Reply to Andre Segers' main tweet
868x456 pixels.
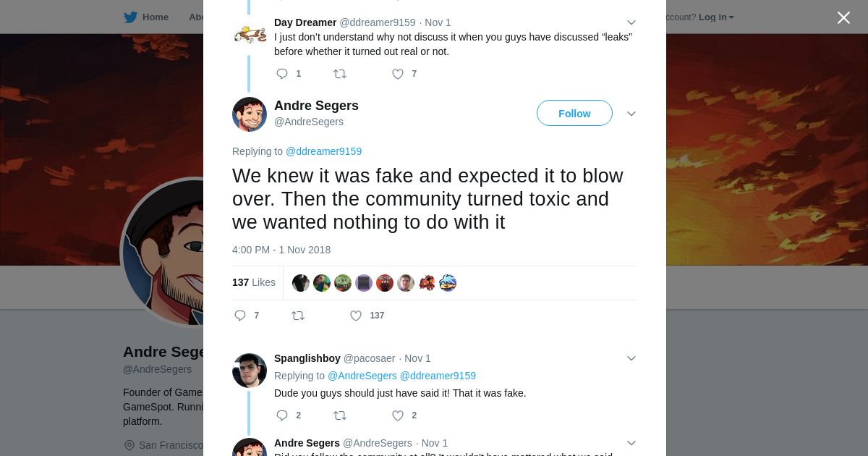[x=240, y=316]
